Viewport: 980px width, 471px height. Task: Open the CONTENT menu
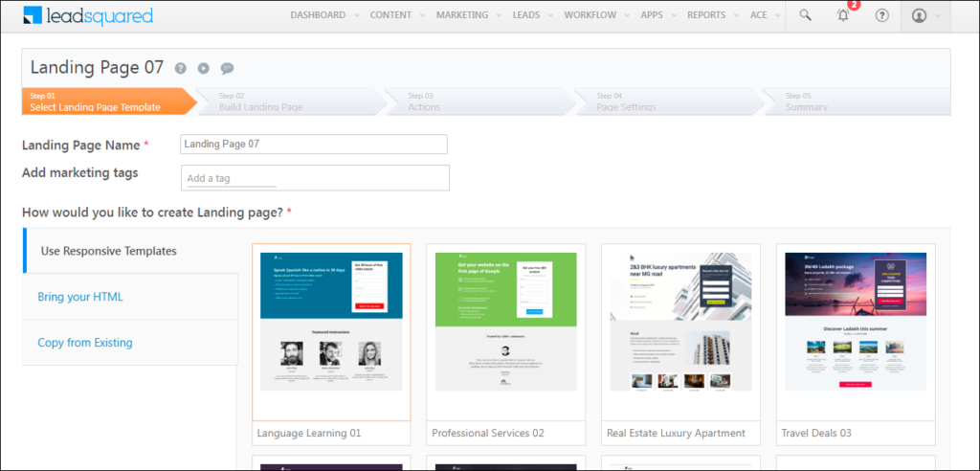click(x=390, y=15)
